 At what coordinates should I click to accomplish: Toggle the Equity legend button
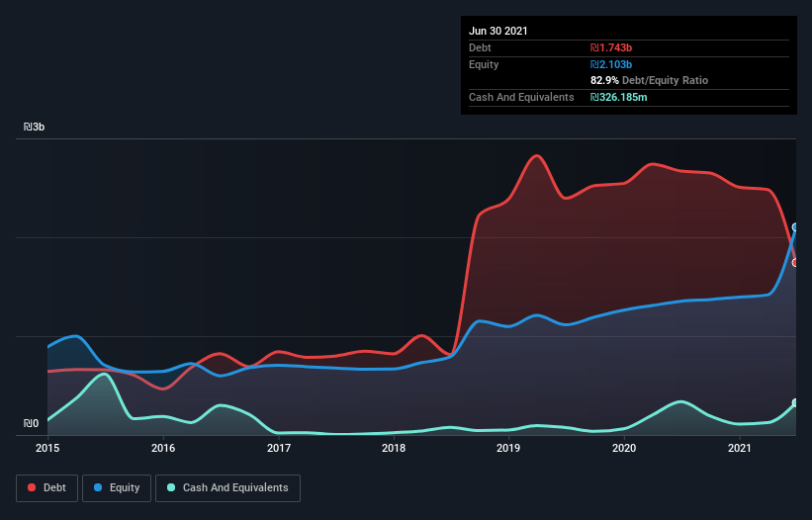117,488
